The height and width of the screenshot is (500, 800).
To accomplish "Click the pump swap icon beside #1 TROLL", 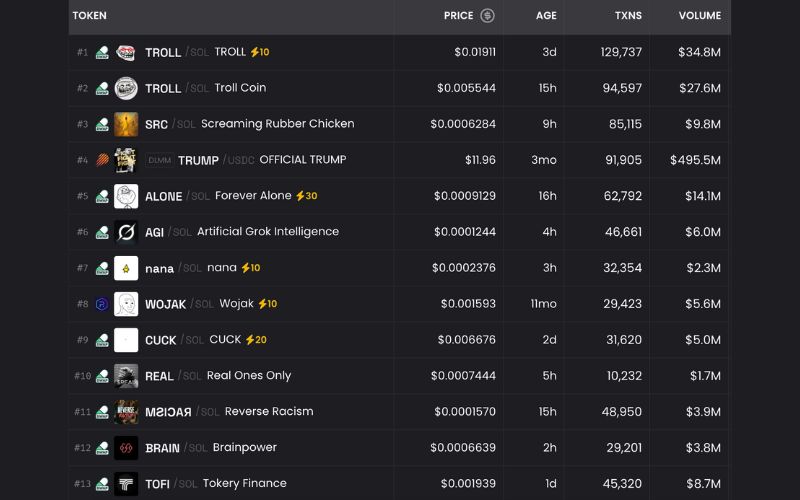I will 102,53.
